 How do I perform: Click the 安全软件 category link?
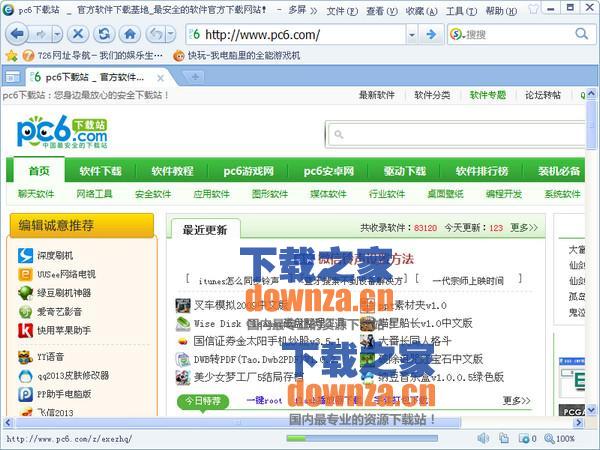pyautogui.click(x=153, y=194)
